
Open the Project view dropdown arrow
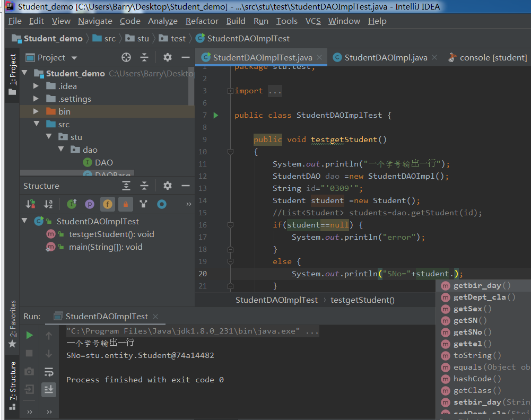[74, 58]
